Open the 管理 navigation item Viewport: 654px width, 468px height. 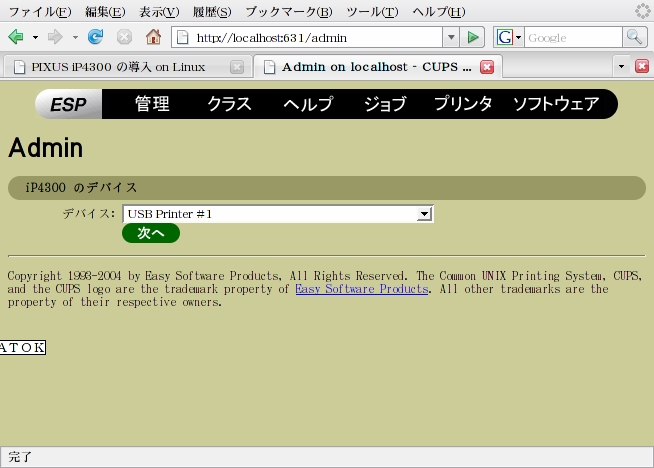coord(152,104)
